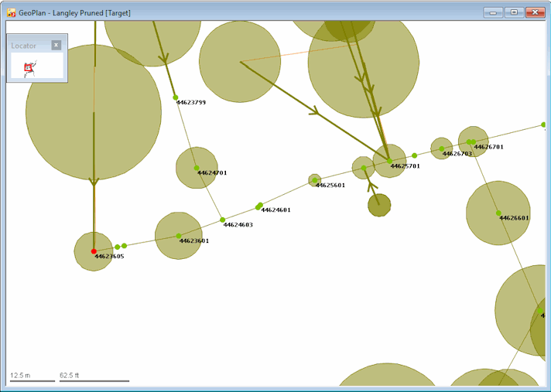Click label text 44626701
The width and height of the screenshot is (551, 392).
[x=489, y=147]
